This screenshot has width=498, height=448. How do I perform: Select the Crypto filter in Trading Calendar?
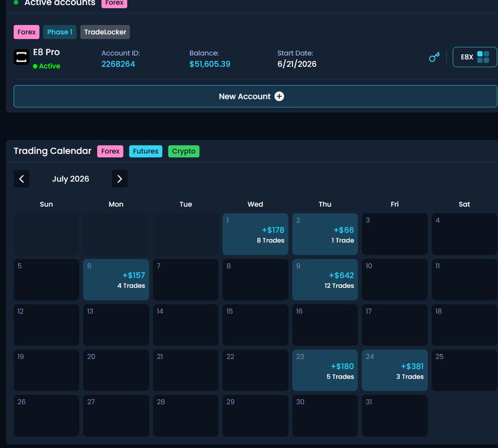(184, 151)
